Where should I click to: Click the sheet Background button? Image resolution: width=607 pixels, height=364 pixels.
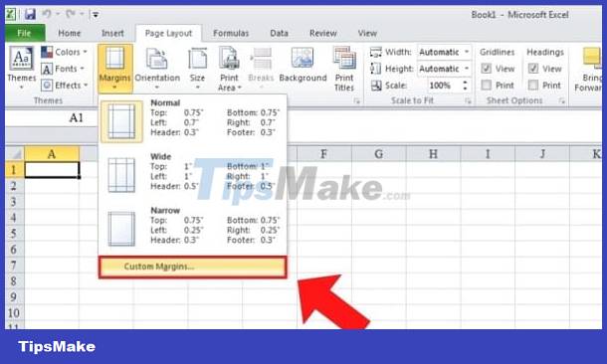[x=303, y=65]
